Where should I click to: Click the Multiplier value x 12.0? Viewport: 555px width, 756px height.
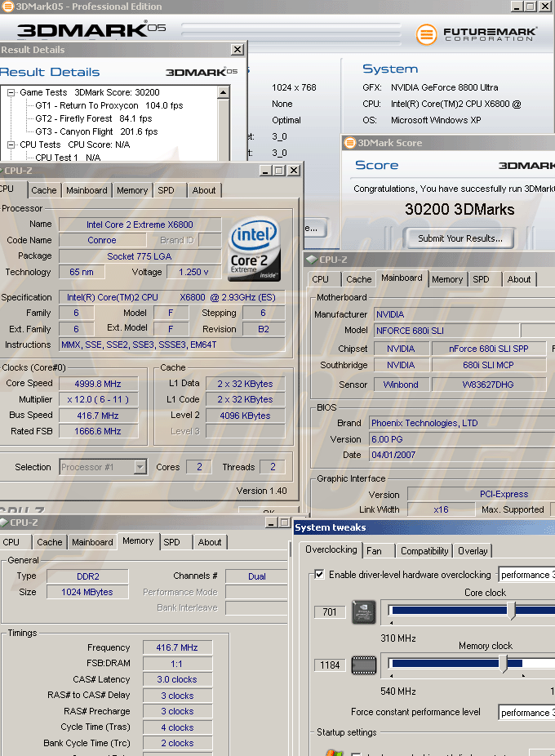99,399
